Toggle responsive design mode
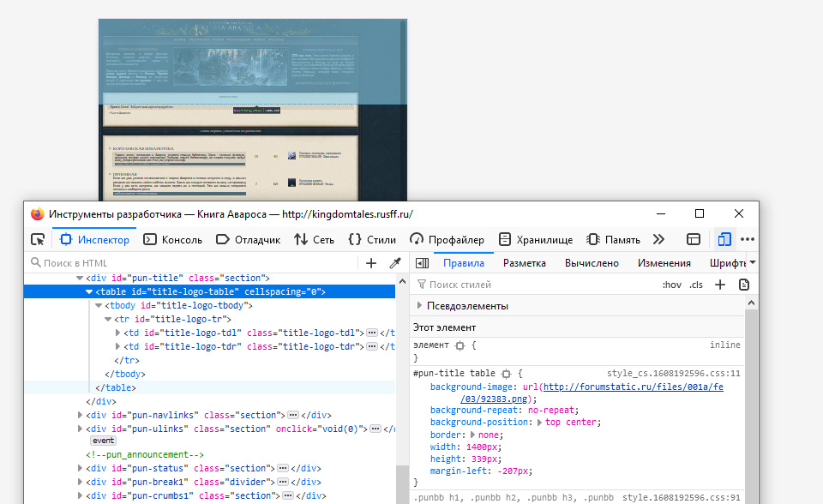This screenshot has height=504, width=823. pos(724,239)
